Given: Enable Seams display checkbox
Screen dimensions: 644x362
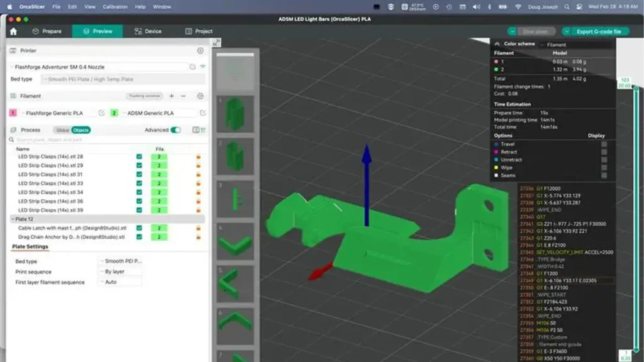Looking at the screenshot, I should 604,175.
